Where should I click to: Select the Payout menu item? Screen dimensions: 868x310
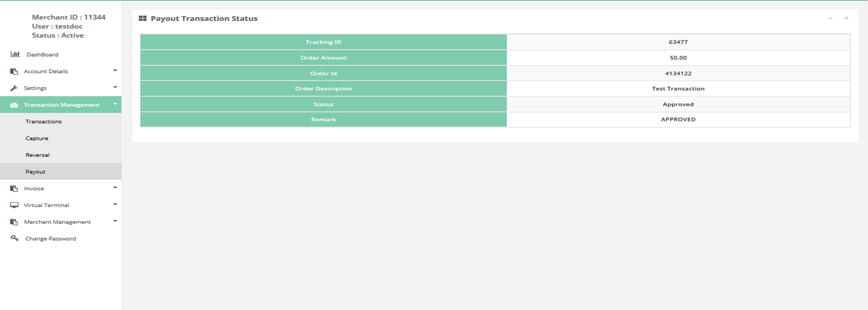[36, 172]
